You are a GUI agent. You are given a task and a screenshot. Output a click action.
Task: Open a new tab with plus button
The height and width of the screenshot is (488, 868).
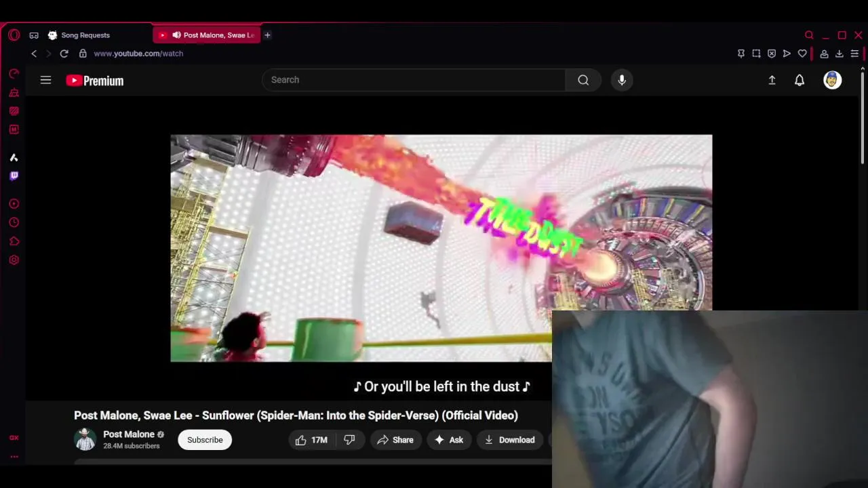[x=267, y=35]
